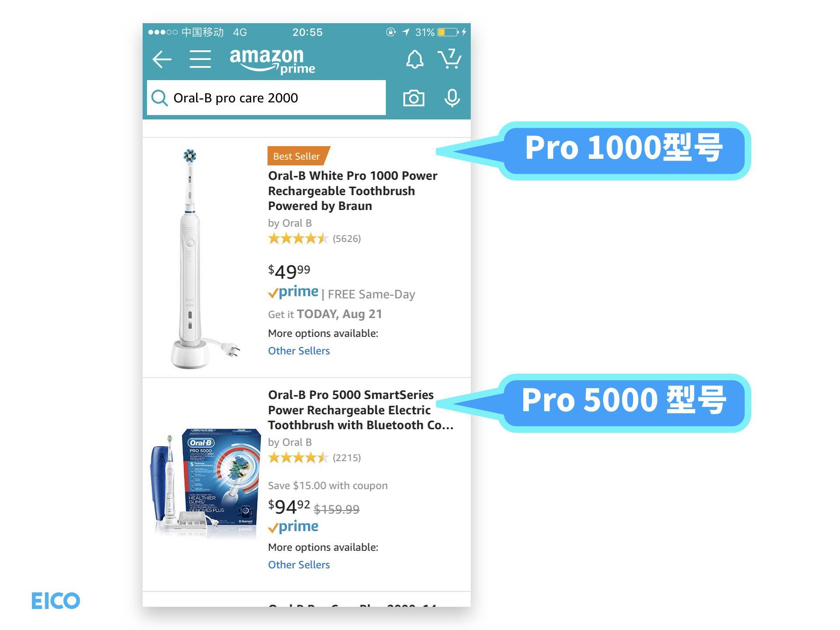
Task: Click Other Sellers under the Pro 1000
Action: (x=299, y=351)
